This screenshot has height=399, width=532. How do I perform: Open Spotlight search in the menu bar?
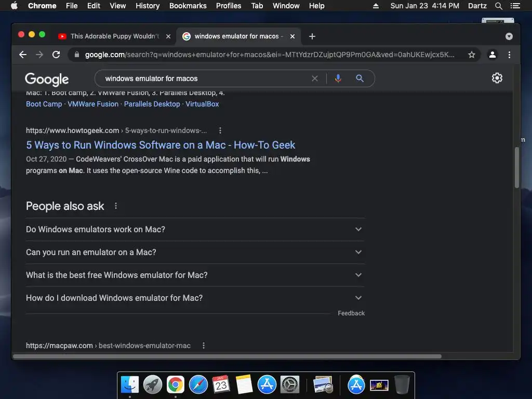[x=498, y=6]
